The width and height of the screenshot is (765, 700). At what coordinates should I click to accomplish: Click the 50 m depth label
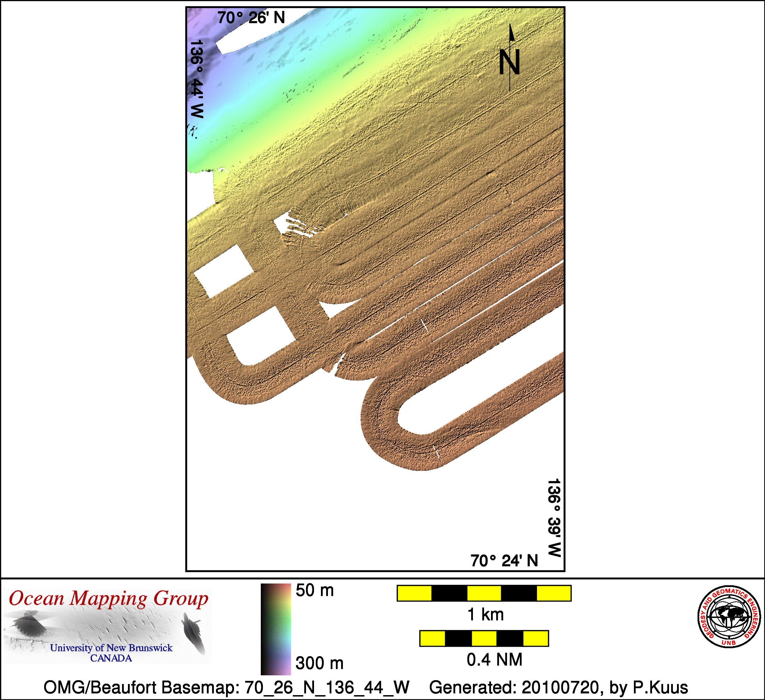pyautogui.click(x=315, y=591)
